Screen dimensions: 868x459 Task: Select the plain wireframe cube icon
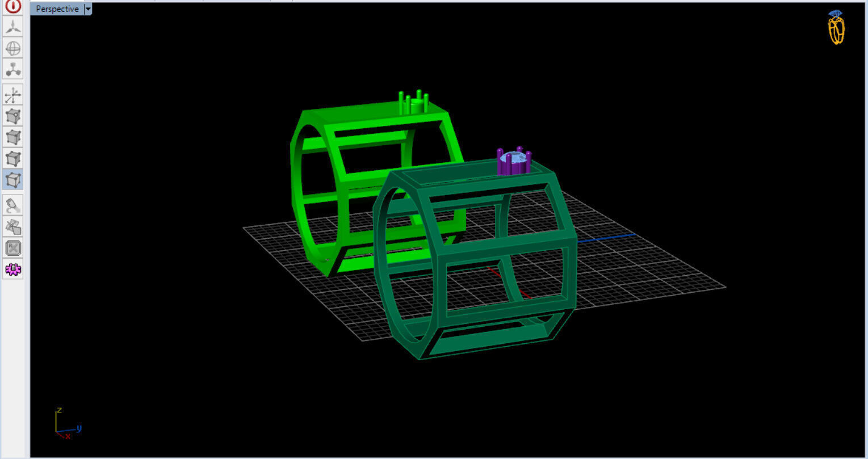point(13,158)
